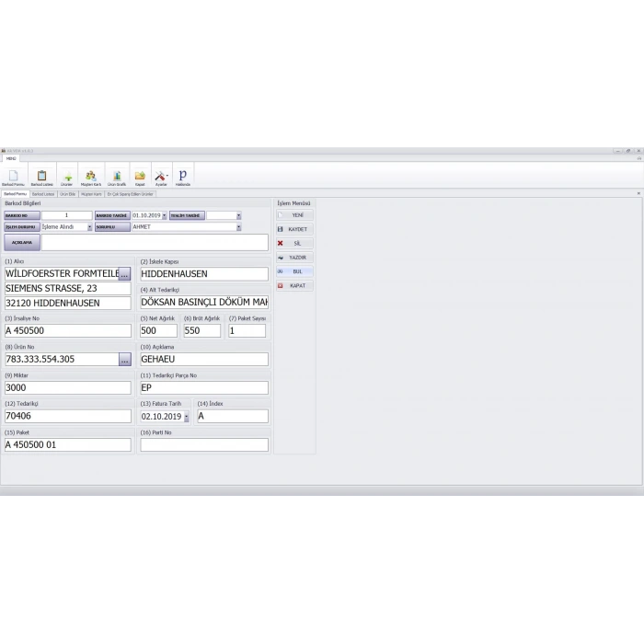Click the 32120 HIDDENHAUSEN field

(68, 303)
